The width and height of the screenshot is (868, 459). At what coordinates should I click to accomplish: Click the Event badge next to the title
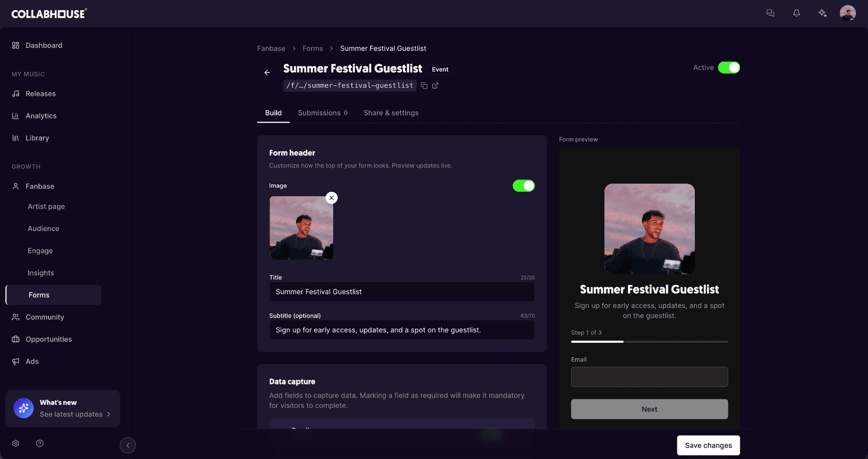pos(440,69)
